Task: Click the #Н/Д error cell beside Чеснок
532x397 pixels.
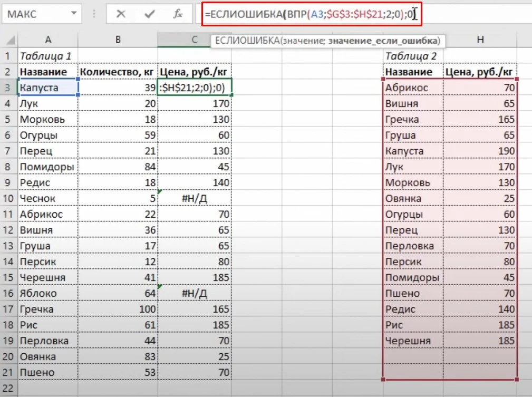Action: click(194, 198)
